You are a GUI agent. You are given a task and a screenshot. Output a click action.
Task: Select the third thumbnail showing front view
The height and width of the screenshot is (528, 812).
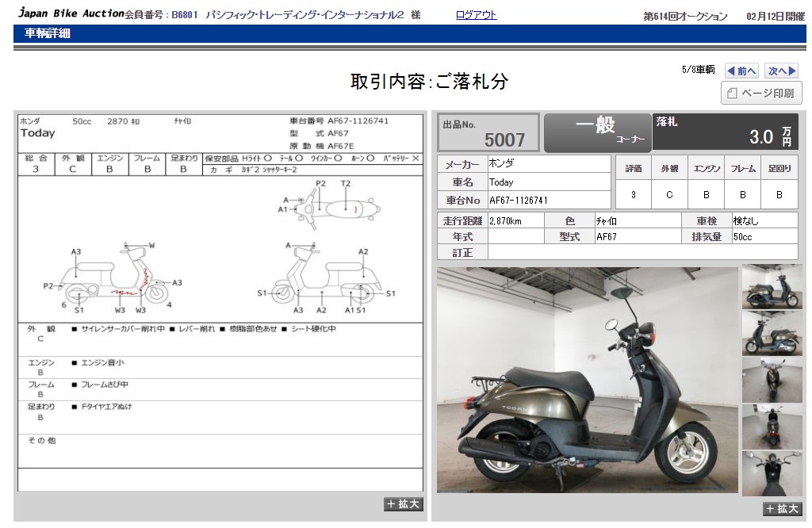[x=772, y=380]
